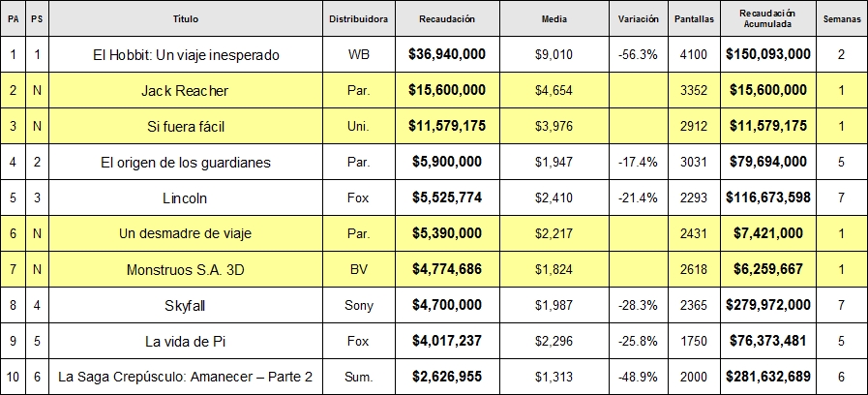The width and height of the screenshot is (868, 395).
Task: Click the Semanas column header
Action: 841,18
